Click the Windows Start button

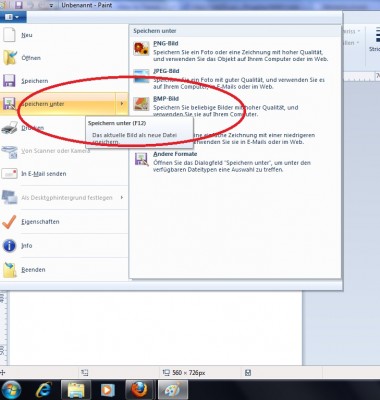point(11,390)
